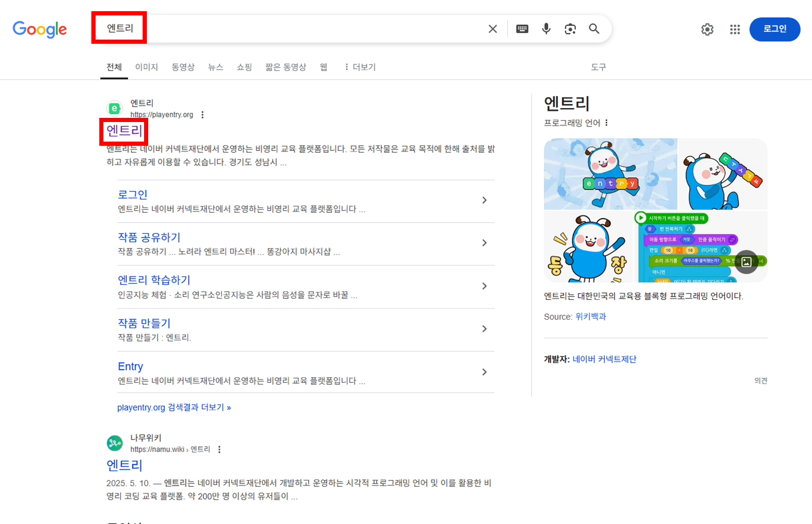Open the entry mascot holding letter blocks image

coord(610,174)
